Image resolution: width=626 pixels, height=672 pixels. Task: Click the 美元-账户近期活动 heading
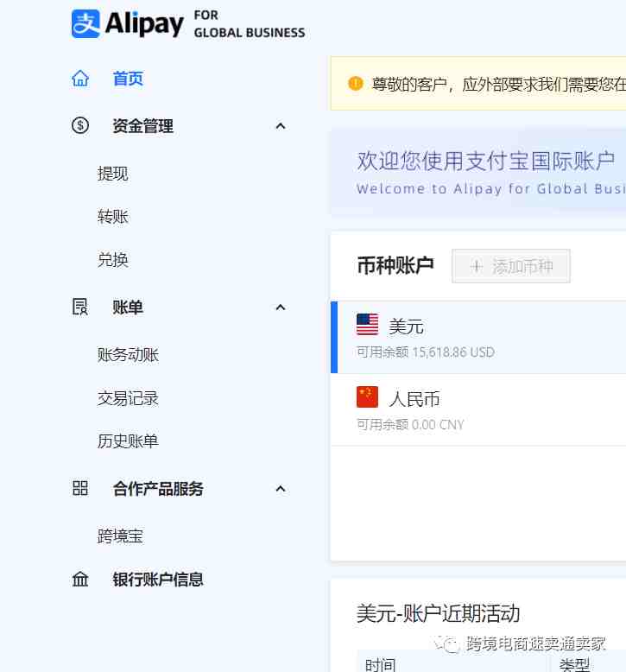click(x=439, y=613)
